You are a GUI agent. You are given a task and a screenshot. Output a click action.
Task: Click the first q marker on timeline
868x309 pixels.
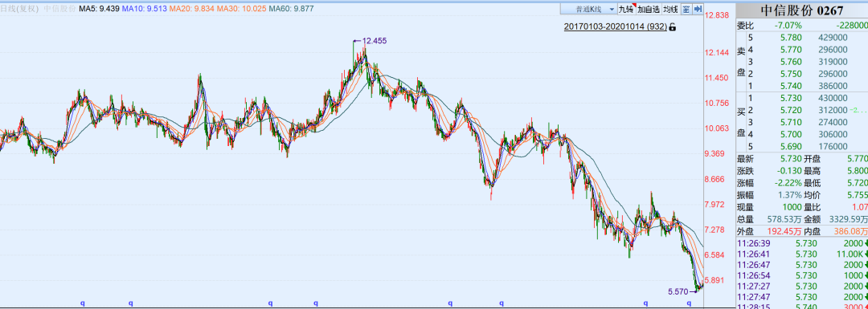tap(83, 303)
